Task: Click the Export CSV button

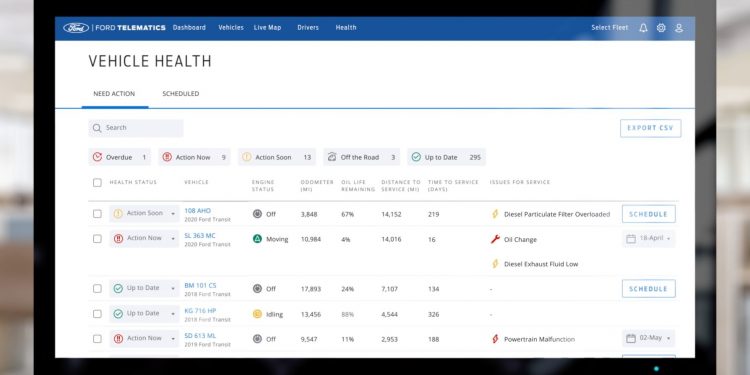Action: pos(651,128)
